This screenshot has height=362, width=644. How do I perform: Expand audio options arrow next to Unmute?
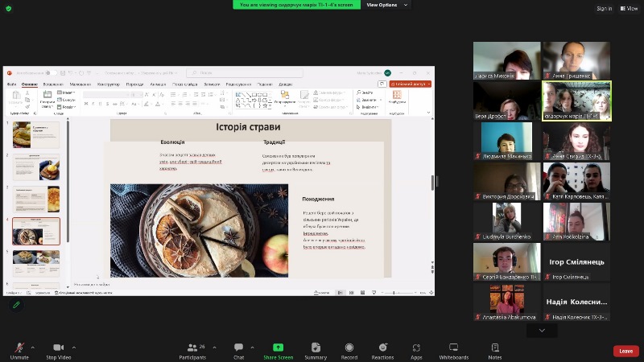click(x=34, y=348)
